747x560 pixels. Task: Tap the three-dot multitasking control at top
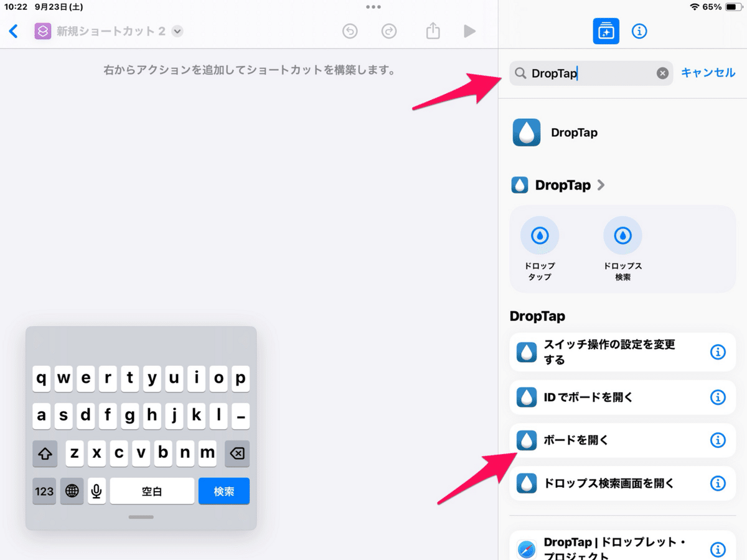(374, 7)
